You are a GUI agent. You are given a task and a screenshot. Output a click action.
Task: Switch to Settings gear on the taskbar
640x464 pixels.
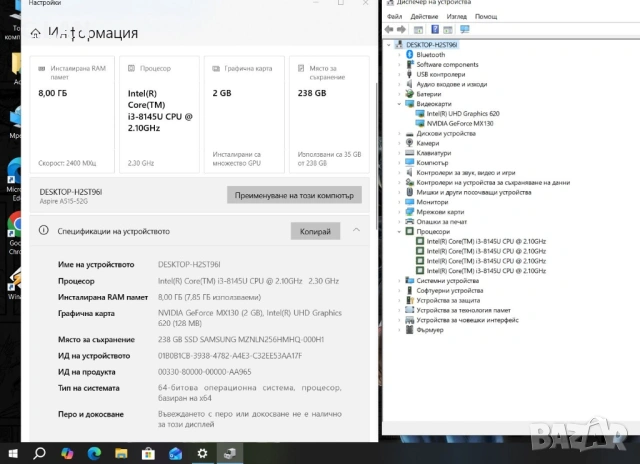tap(202, 453)
